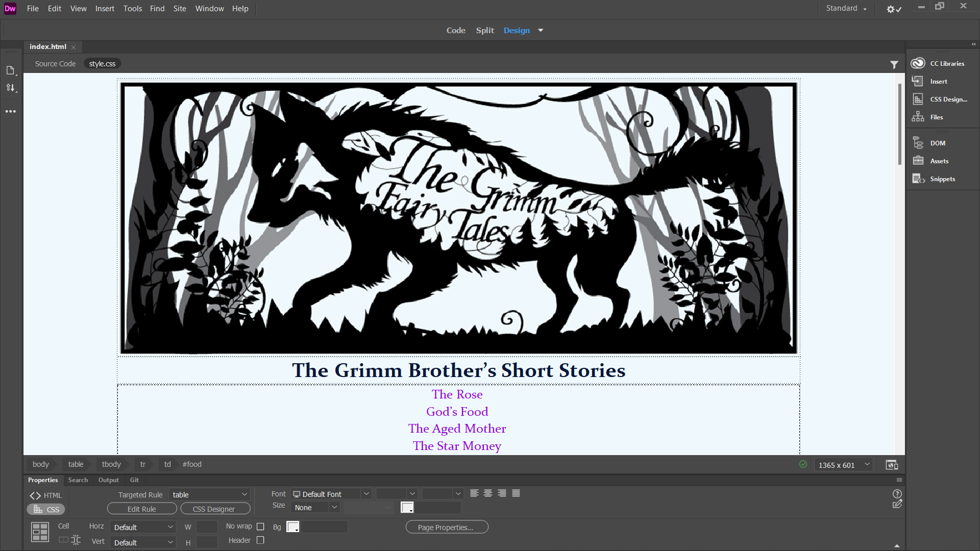Open the Window menu
This screenshot has height=551, width=980.
(x=209, y=9)
